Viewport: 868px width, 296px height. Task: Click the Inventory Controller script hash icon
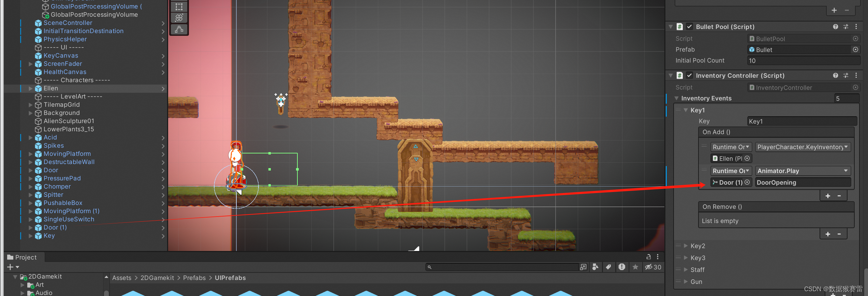679,75
